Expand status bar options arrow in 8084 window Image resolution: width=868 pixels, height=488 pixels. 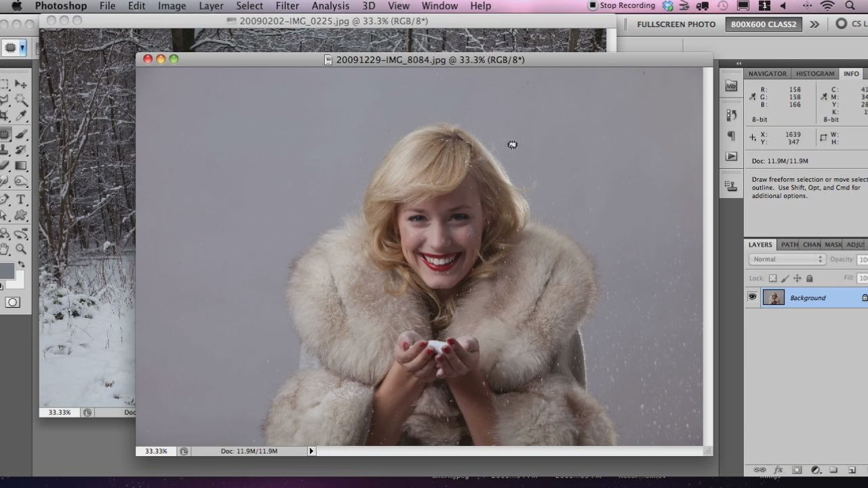click(x=311, y=451)
